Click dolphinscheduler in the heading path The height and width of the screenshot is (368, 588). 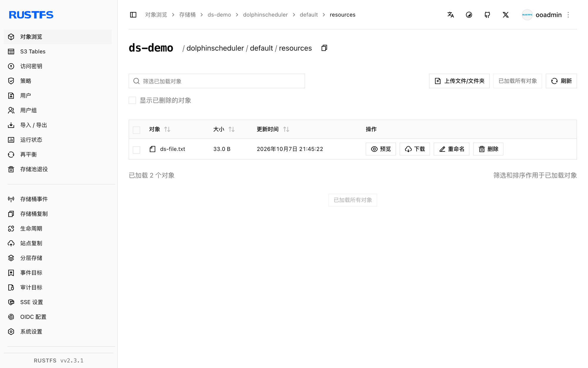[215, 48]
